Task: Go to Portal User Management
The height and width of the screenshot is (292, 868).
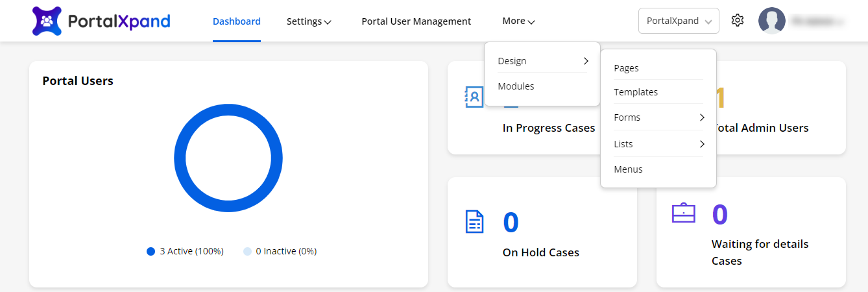Action: pos(416,21)
